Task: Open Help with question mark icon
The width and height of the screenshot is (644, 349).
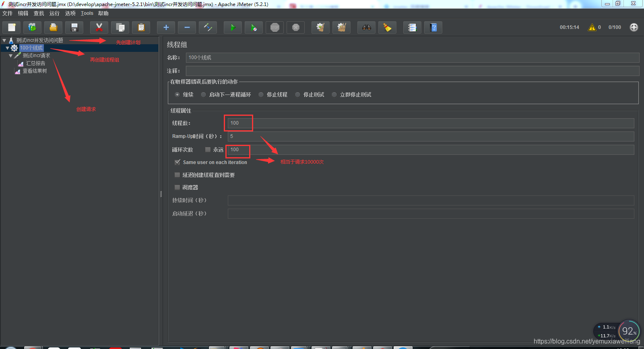Action: click(x=433, y=27)
